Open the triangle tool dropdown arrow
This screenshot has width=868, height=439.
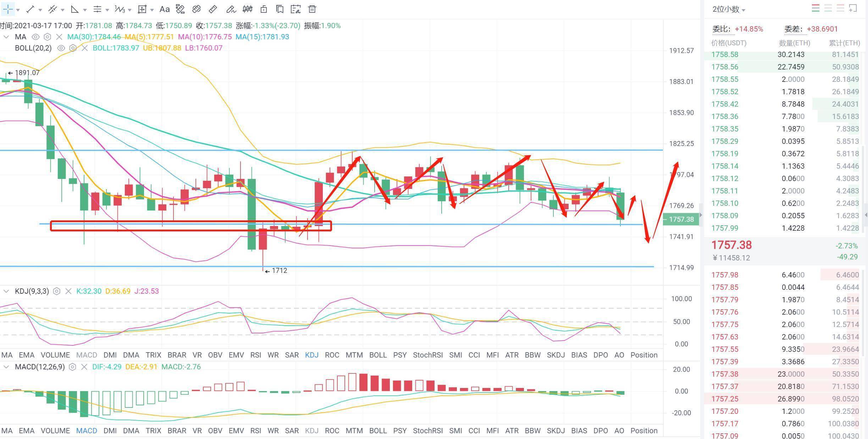tap(85, 10)
